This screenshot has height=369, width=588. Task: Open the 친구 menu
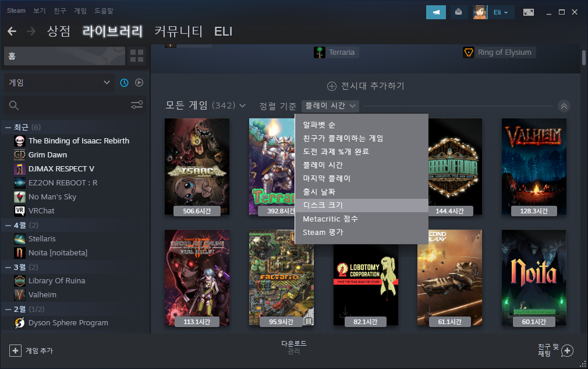[x=59, y=11]
